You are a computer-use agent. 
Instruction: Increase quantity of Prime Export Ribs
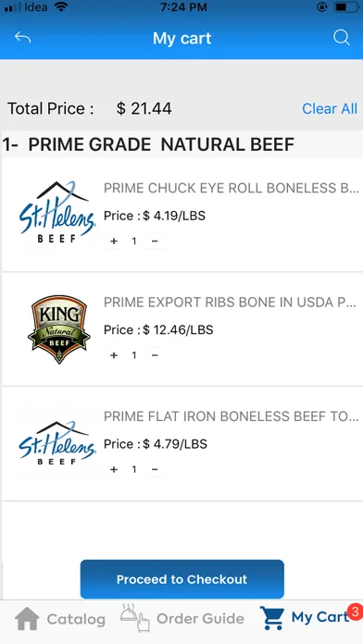pyautogui.click(x=114, y=355)
